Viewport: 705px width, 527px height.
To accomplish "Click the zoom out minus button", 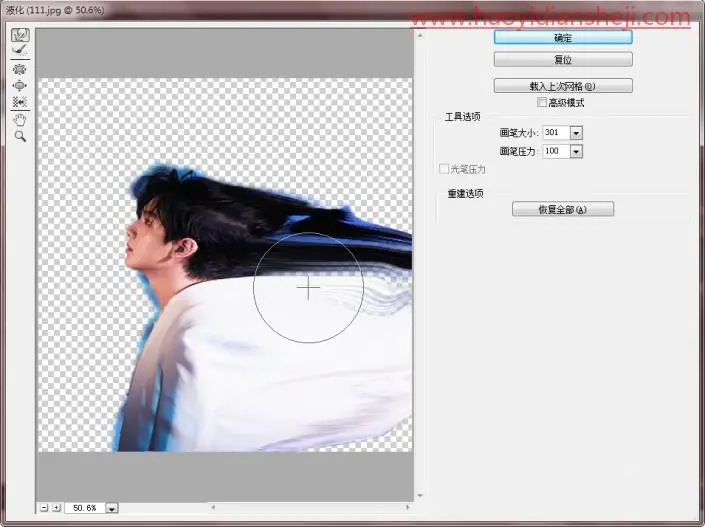I will (x=44, y=508).
